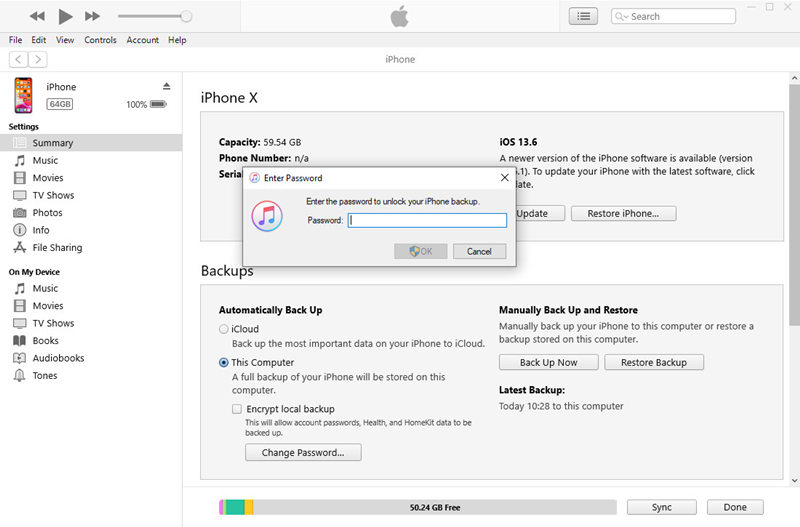The height and width of the screenshot is (527, 800).
Task: Click the iTunes logo in the dialog
Action: point(267,216)
